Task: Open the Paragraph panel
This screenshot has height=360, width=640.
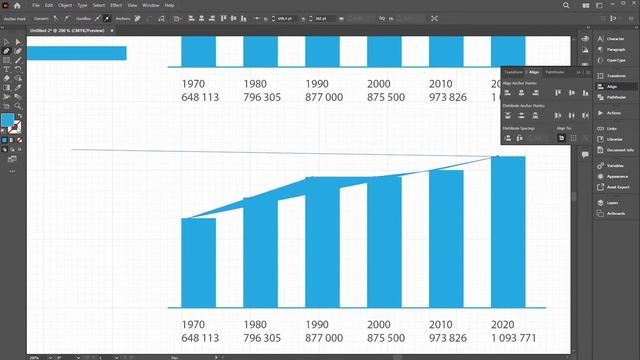Action: 612,49
